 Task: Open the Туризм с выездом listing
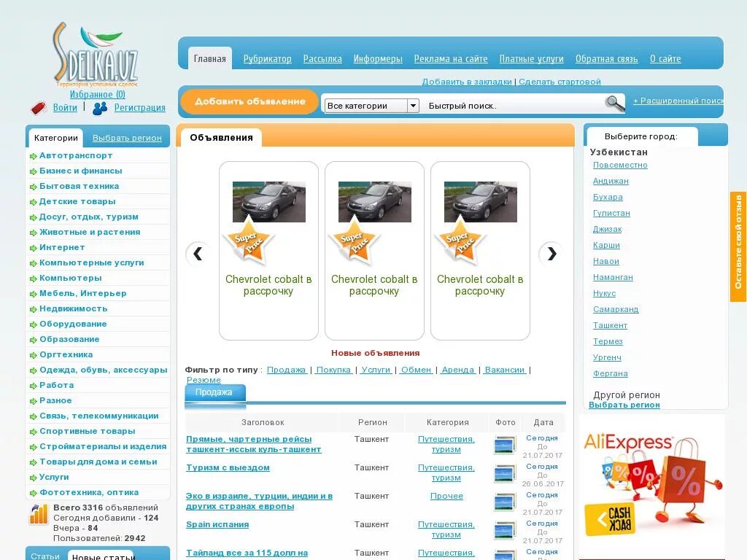[x=228, y=467]
